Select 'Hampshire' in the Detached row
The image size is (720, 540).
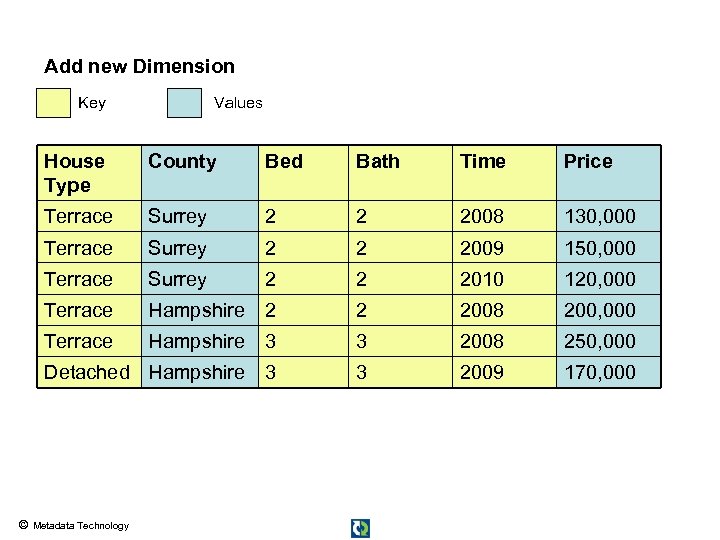200,372
